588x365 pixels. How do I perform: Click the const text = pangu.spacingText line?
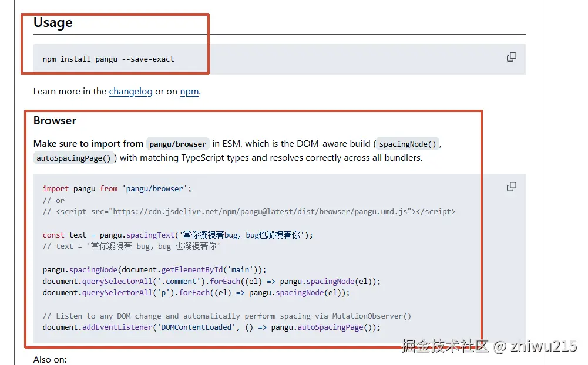178,235
